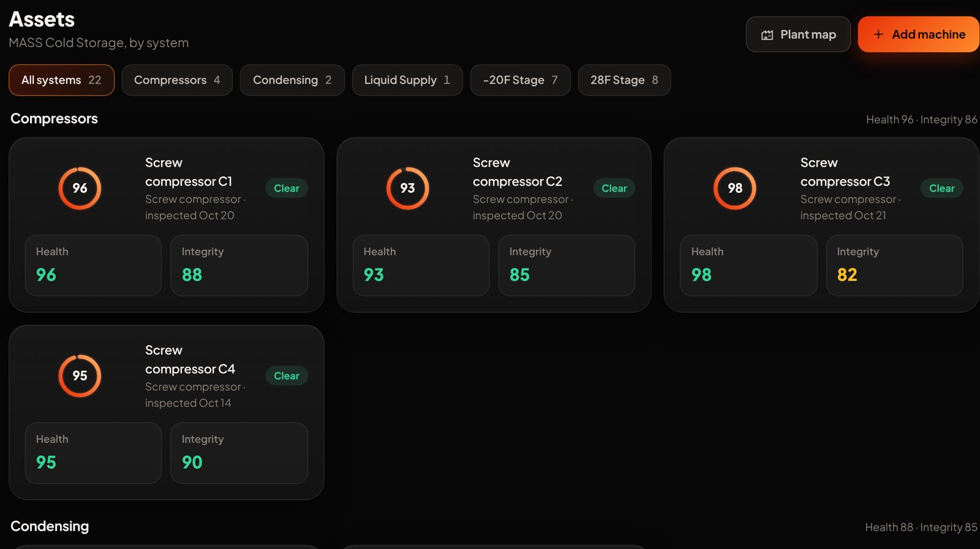Click the Condensing section heading
The image size is (980, 549).
point(50,526)
